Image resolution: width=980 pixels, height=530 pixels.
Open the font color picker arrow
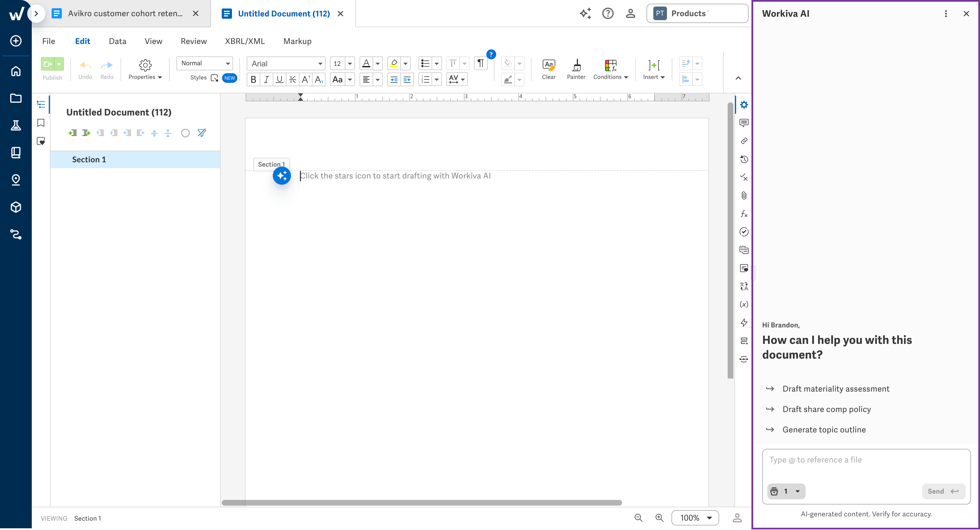378,63
